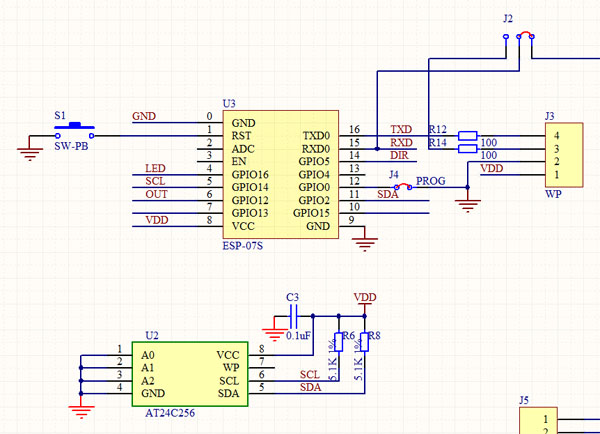
Task: Click the RST pin name on U3
Action: point(241,136)
